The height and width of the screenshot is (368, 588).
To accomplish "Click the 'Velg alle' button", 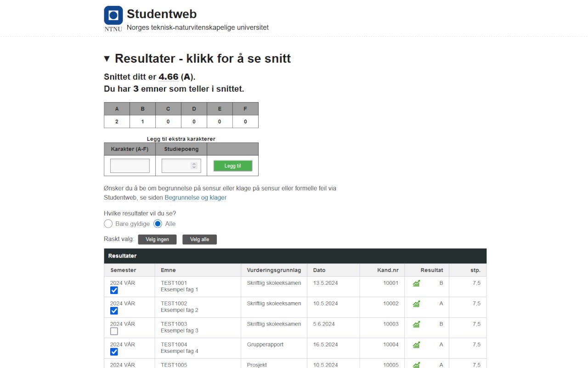I will (x=199, y=239).
